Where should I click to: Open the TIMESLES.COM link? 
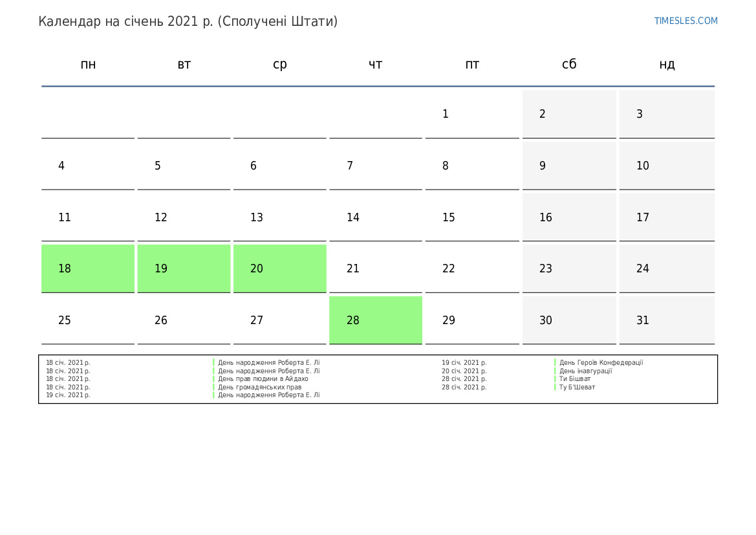pyautogui.click(x=686, y=21)
